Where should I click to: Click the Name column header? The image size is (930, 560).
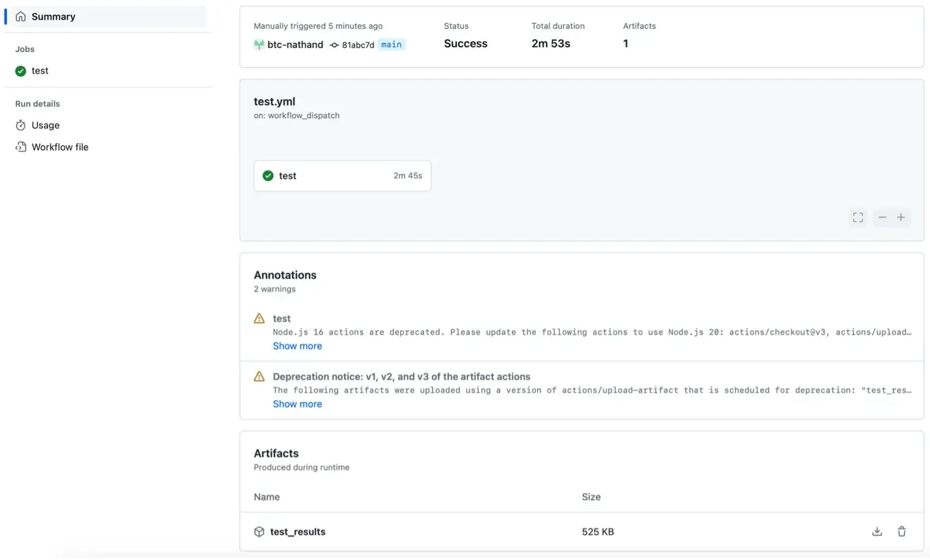tap(267, 497)
